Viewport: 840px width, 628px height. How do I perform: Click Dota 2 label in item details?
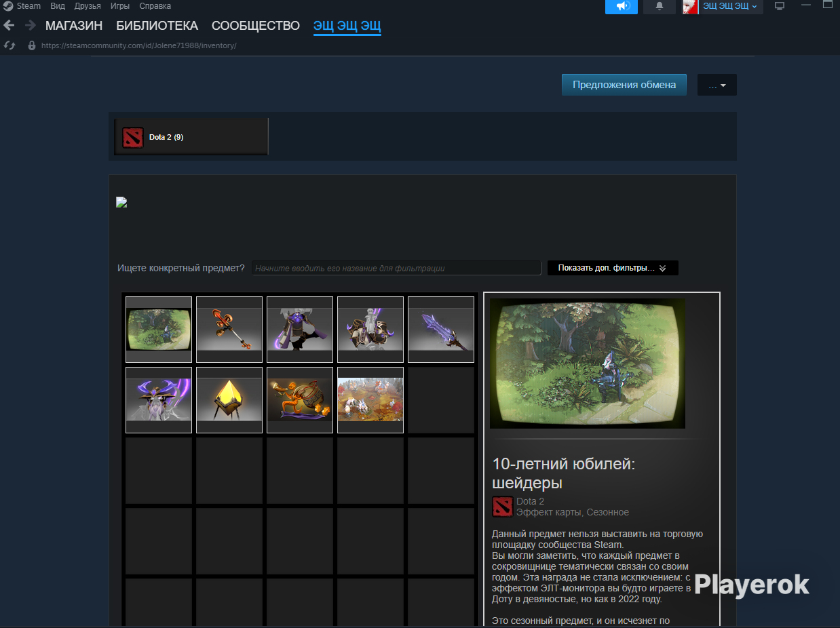click(x=531, y=501)
